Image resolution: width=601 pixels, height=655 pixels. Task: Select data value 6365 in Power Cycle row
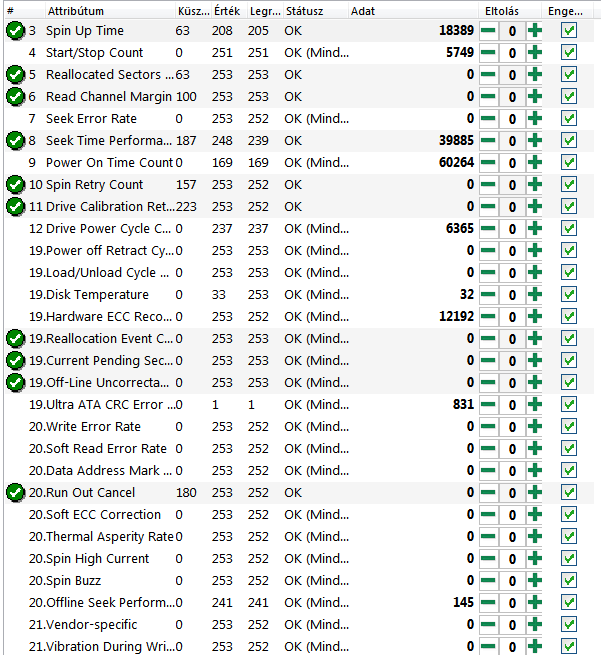point(460,228)
